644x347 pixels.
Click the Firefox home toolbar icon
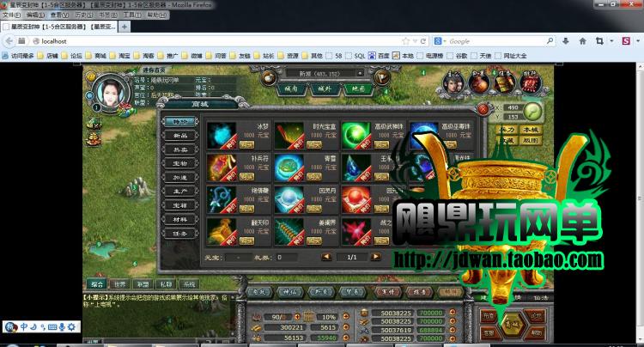(582, 41)
